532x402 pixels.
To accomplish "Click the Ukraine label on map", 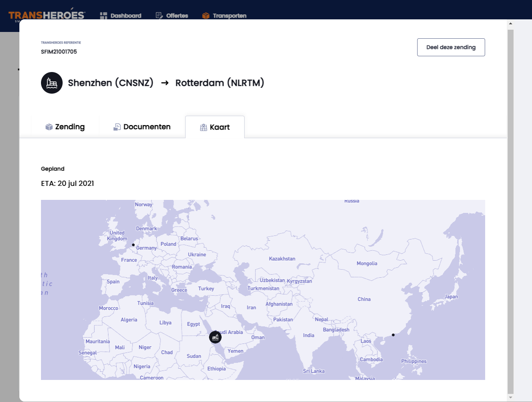I will coord(197,254).
